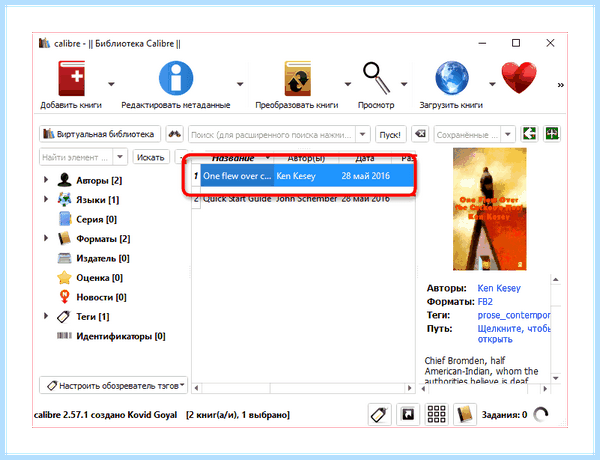The height and width of the screenshot is (460, 600).
Task: Select Форматы [2] in tag browser
Action: pos(103,239)
